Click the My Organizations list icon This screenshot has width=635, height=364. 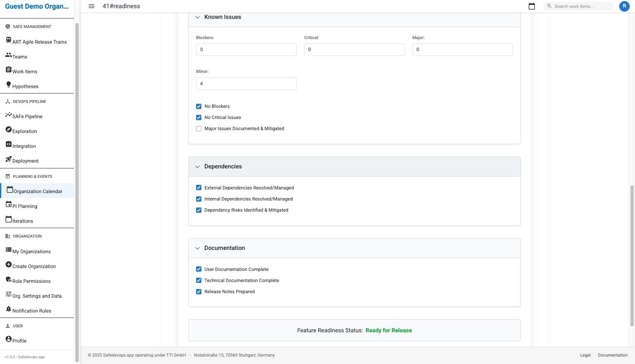point(9,250)
